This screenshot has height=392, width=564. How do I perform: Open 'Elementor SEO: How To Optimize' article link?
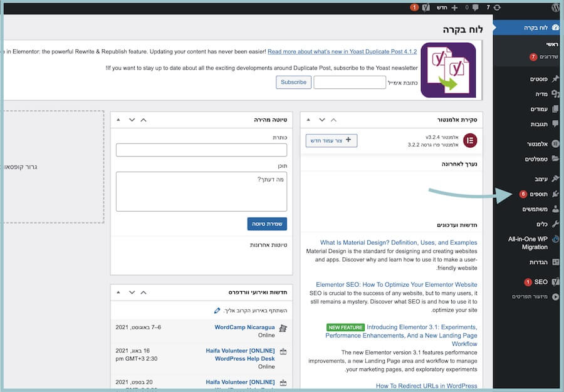[397, 284]
